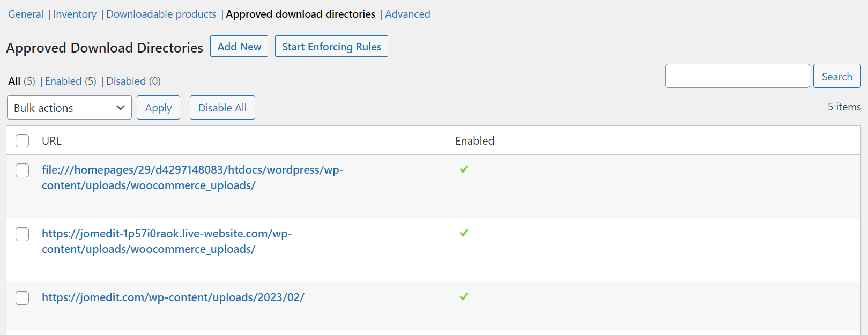Select the checkbox for jomedit-1p57i0raok.live-website.com row
The height and width of the screenshot is (335, 868).
tap(23, 234)
